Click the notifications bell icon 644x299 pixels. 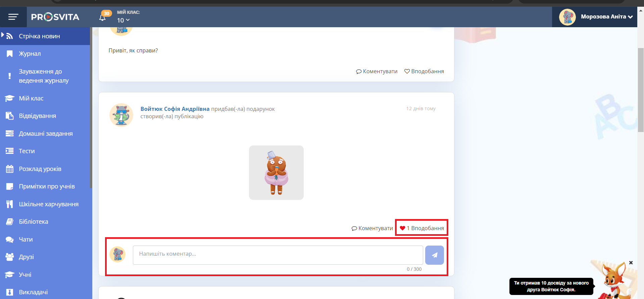point(103,17)
